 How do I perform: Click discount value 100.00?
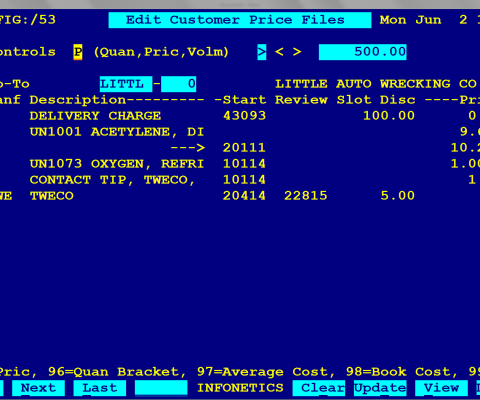[389, 116]
